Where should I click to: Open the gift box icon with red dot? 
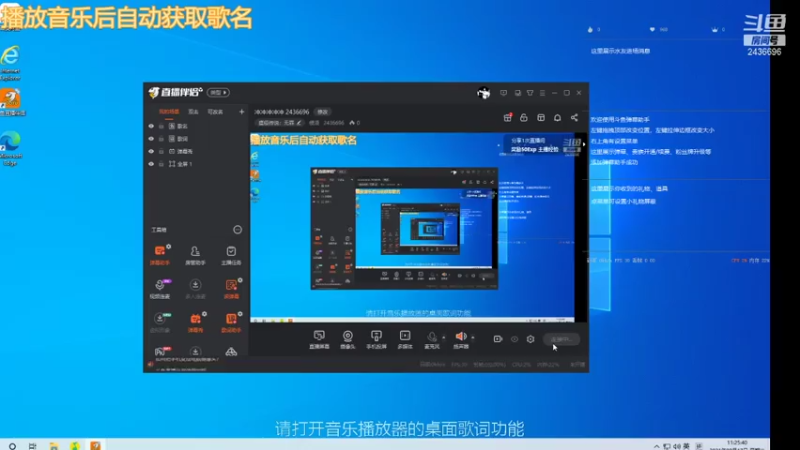click(507, 118)
